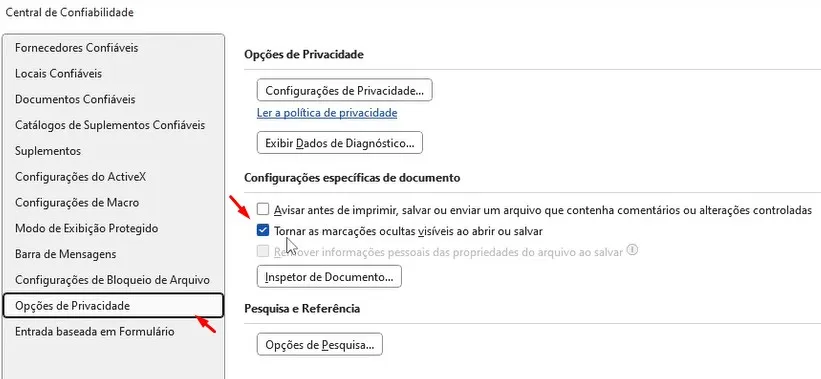Open Inspetor de Documento
This screenshot has width=821, height=379.
[x=329, y=277]
